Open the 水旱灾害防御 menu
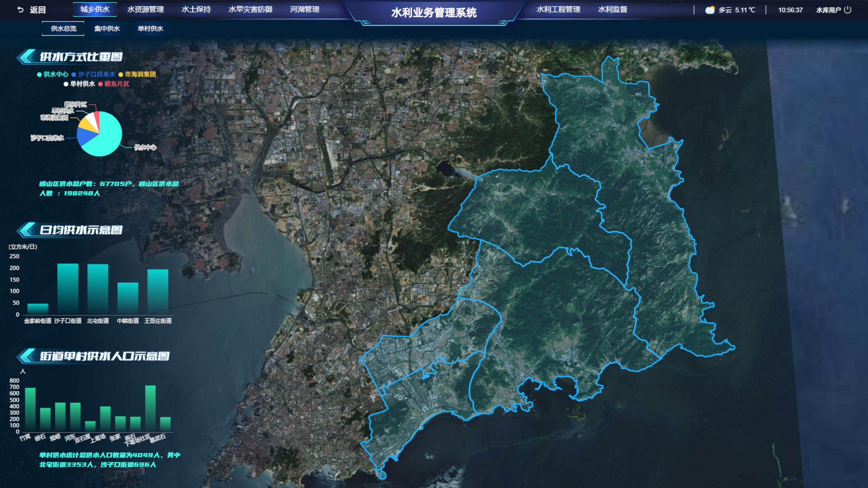 click(250, 9)
